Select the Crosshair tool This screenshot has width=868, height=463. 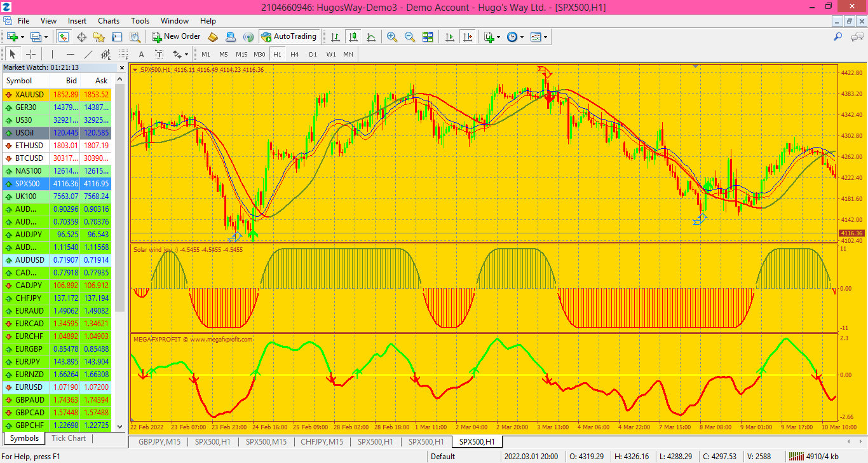pos(31,53)
